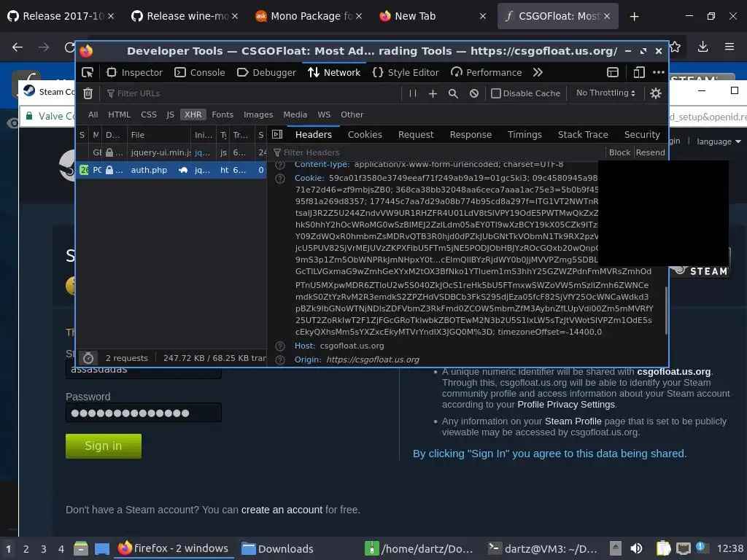Click the Resend button
This screenshot has height=560, width=747.
click(x=650, y=152)
